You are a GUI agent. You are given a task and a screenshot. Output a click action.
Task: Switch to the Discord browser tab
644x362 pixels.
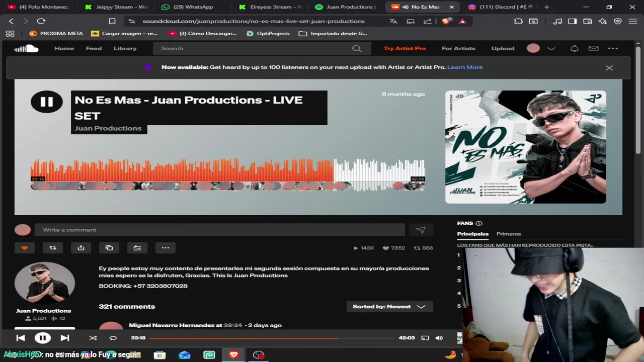501,7
